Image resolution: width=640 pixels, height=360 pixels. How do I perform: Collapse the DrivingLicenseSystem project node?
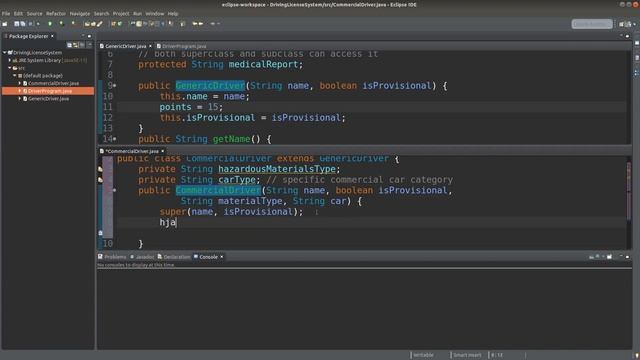[4, 52]
